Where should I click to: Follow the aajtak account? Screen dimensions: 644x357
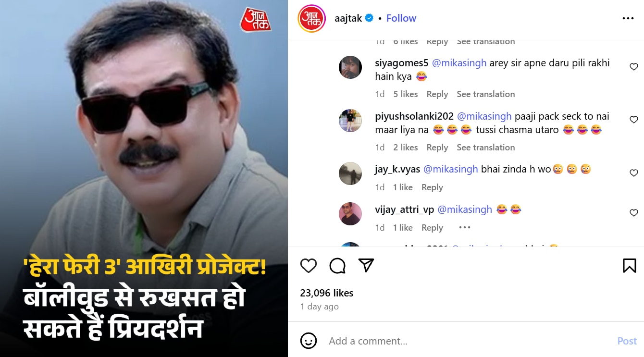[401, 18]
